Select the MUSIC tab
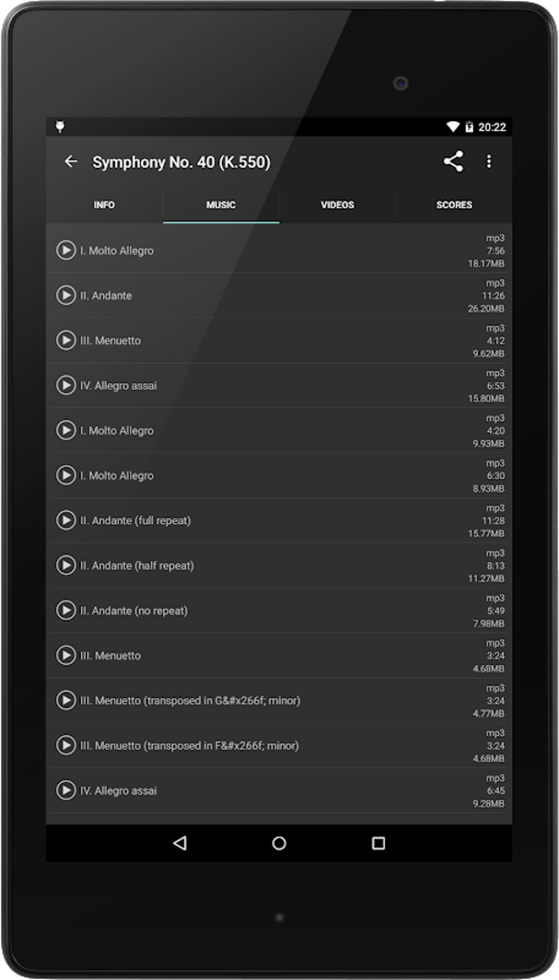 tap(221, 205)
